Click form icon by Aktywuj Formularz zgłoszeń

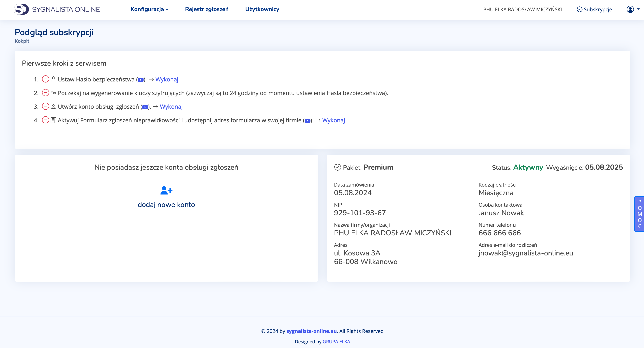point(53,120)
